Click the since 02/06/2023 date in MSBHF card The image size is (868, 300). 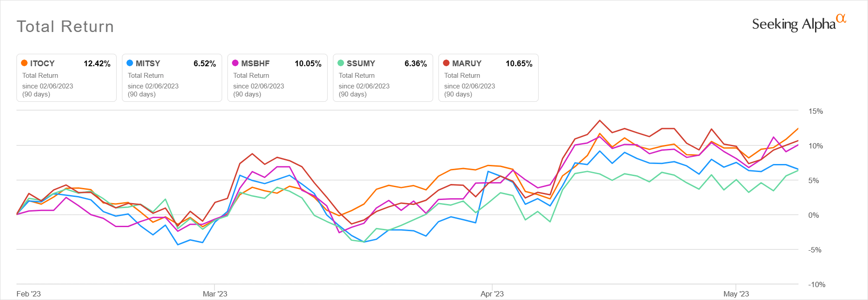click(x=259, y=86)
